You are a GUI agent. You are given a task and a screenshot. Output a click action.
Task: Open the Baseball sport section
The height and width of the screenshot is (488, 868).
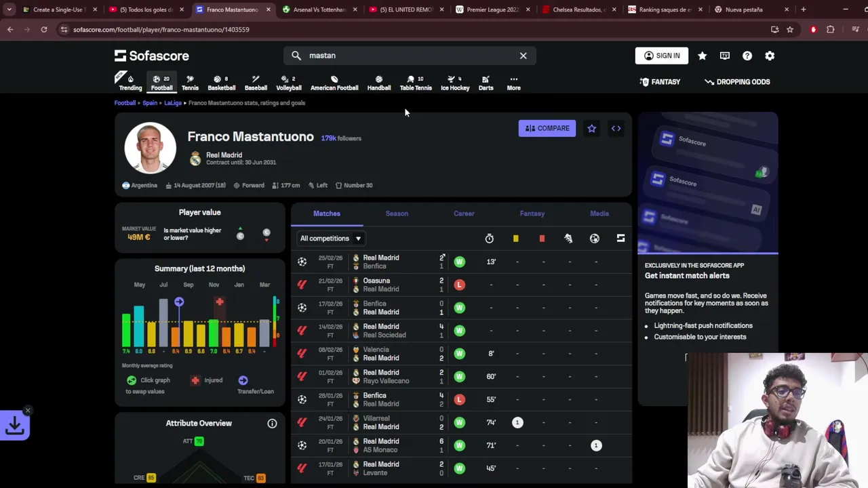256,82
